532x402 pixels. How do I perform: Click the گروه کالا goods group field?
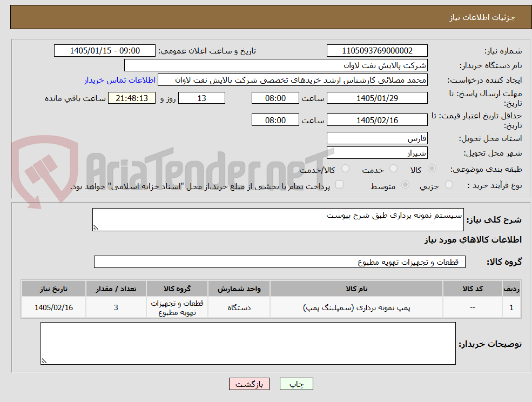tap(280, 262)
